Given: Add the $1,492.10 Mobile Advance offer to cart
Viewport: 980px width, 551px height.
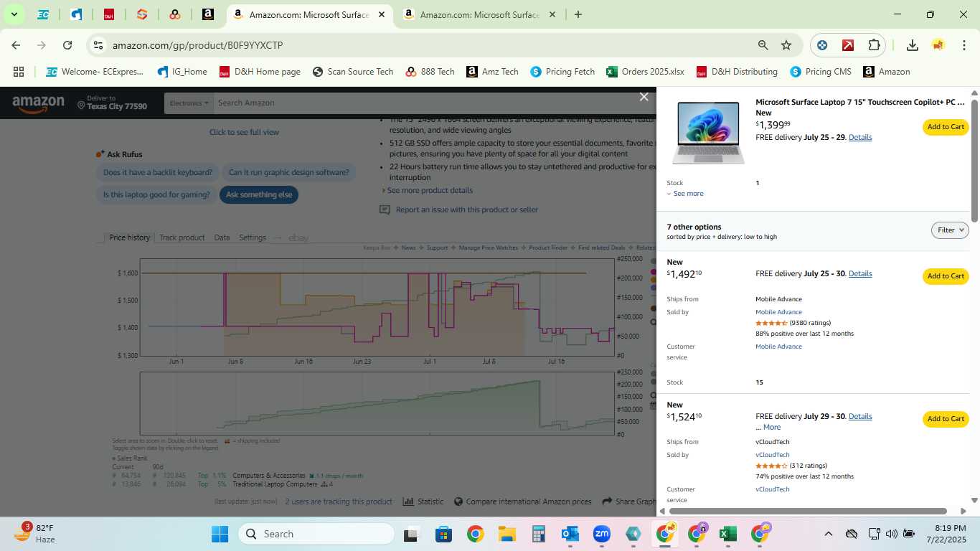Looking at the screenshot, I should tap(946, 276).
